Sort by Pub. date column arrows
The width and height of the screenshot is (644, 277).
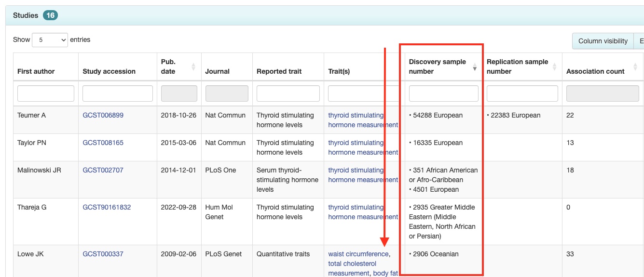click(x=193, y=66)
